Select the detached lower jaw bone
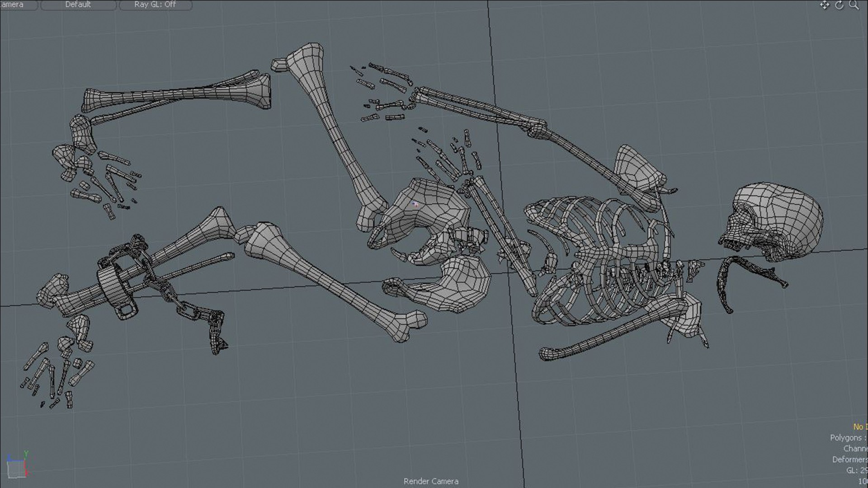The image size is (868, 488). coord(750,280)
